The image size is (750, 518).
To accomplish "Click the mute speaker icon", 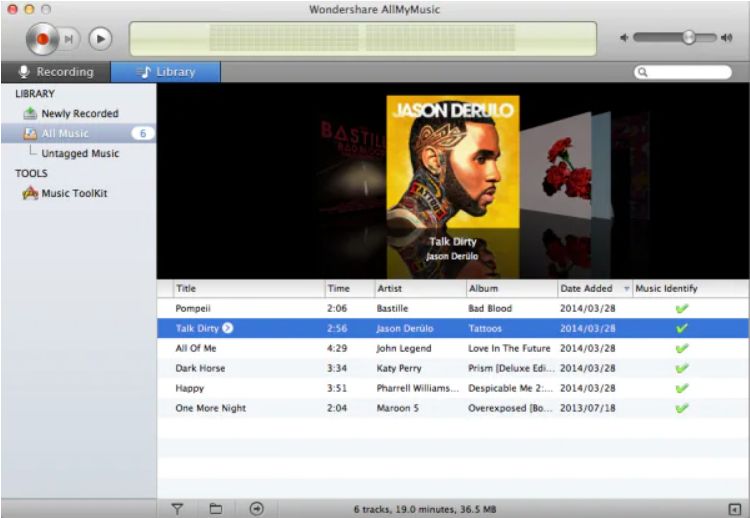I will [x=624, y=38].
